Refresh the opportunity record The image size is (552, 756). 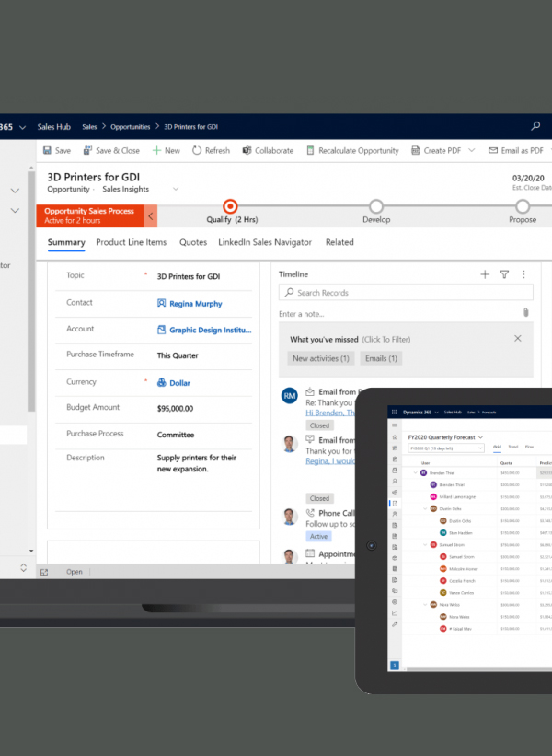pyautogui.click(x=211, y=150)
